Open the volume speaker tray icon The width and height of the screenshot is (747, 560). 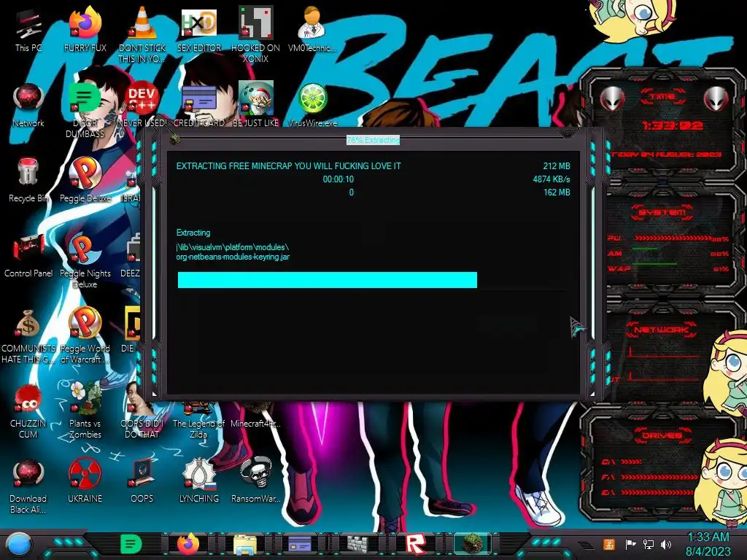pos(666,544)
